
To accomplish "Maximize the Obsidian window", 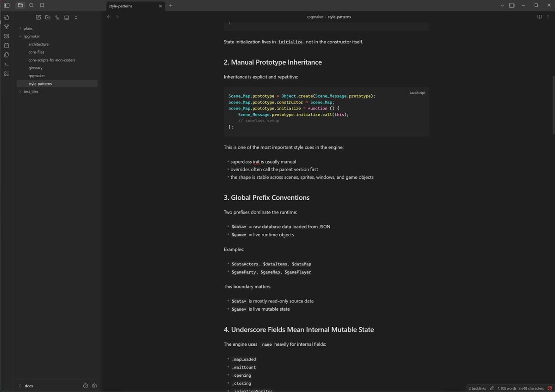I will [x=536, y=6].
